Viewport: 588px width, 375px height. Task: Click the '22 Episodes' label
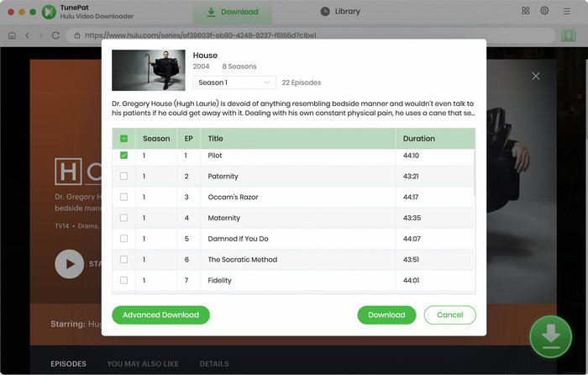coord(302,82)
